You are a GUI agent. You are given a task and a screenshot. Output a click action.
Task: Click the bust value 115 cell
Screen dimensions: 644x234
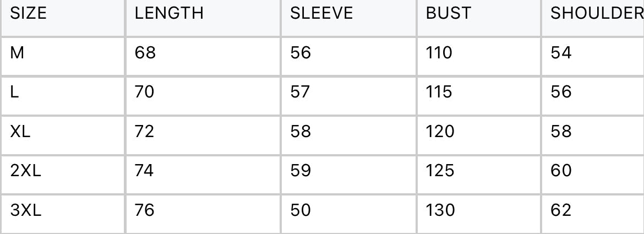coord(439,92)
